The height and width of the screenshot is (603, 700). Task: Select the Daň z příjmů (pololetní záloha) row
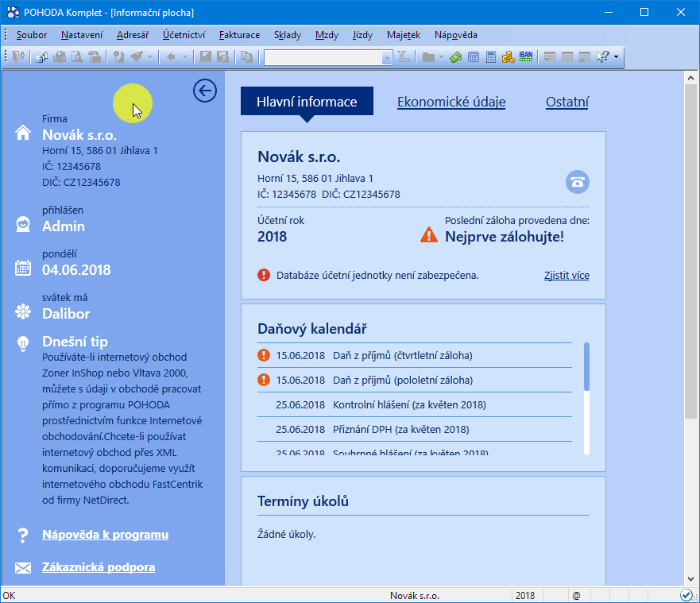click(415, 380)
